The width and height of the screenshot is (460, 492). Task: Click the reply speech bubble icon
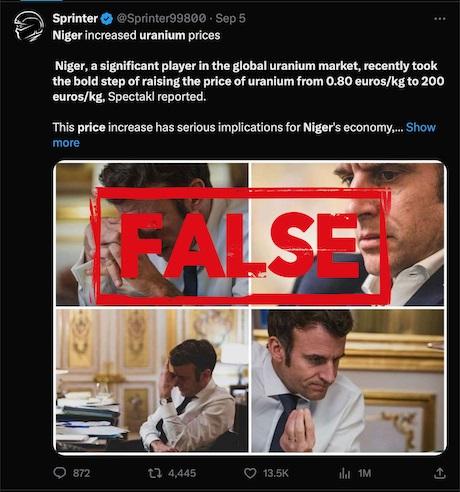point(60,473)
